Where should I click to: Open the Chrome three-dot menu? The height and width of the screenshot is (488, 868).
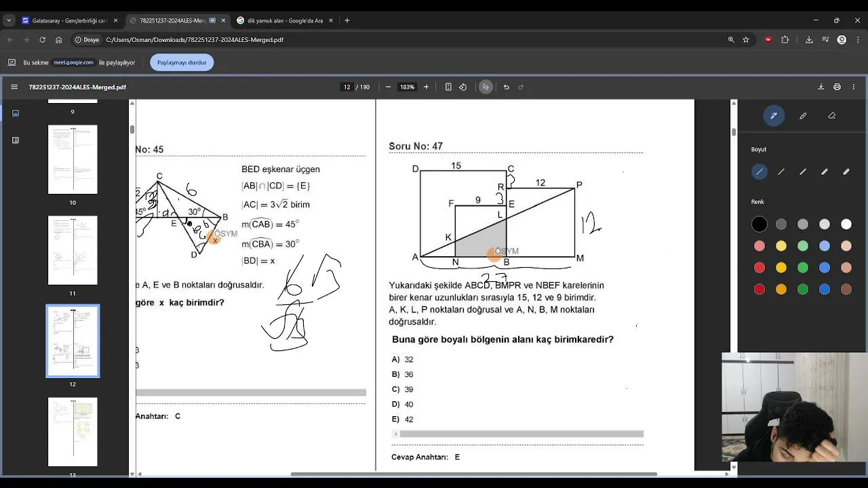(x=858, y=40)
